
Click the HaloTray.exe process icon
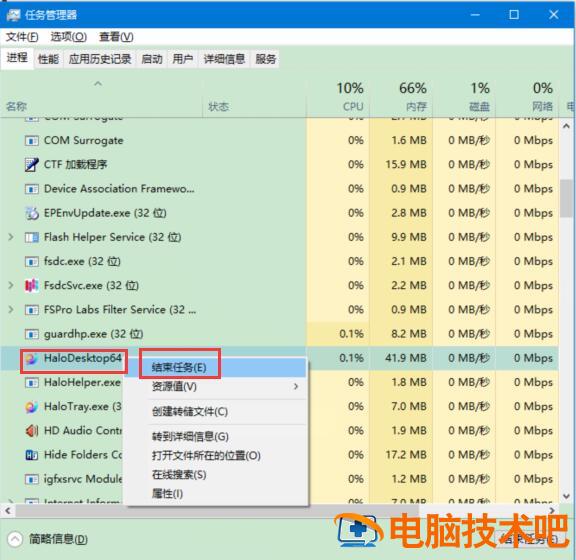(x=32, y=407)
